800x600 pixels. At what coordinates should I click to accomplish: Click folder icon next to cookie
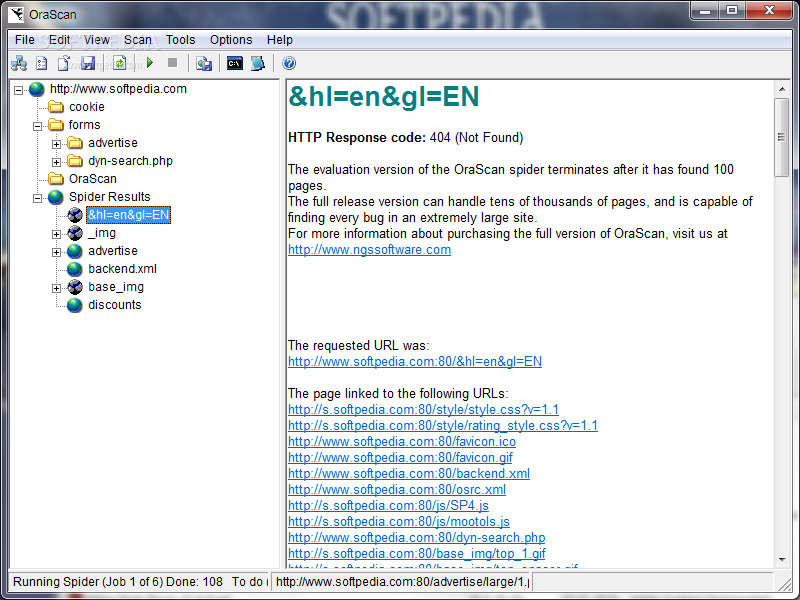[56, 107]
